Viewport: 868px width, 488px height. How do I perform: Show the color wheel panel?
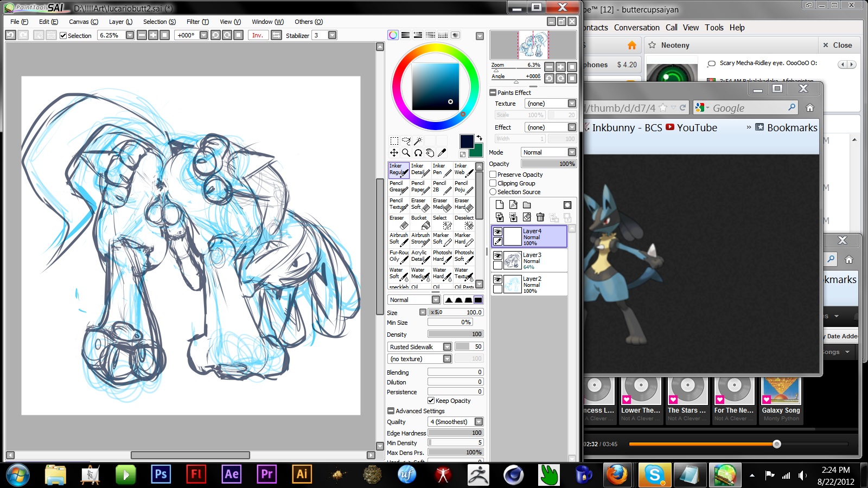pyautogui.click(x=393, y=35)
